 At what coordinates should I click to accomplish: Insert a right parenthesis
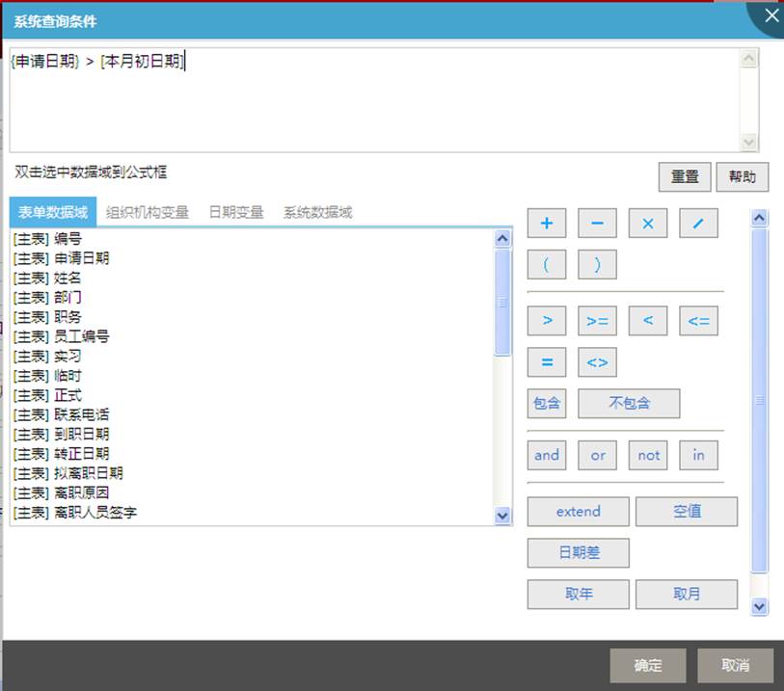point(597,265)
